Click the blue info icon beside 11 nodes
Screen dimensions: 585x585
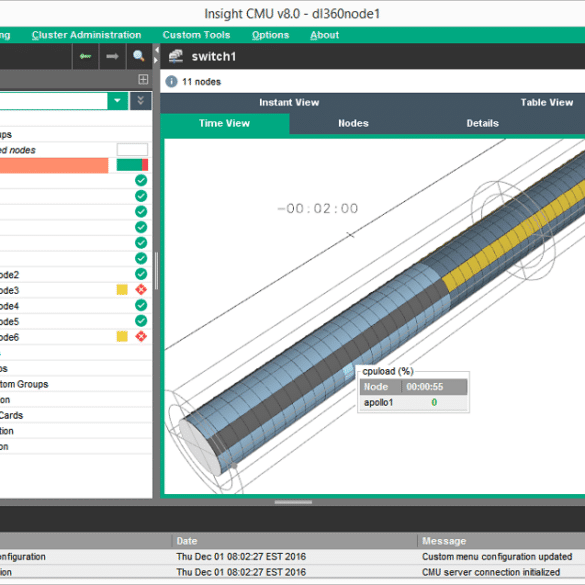click(171, 81)
